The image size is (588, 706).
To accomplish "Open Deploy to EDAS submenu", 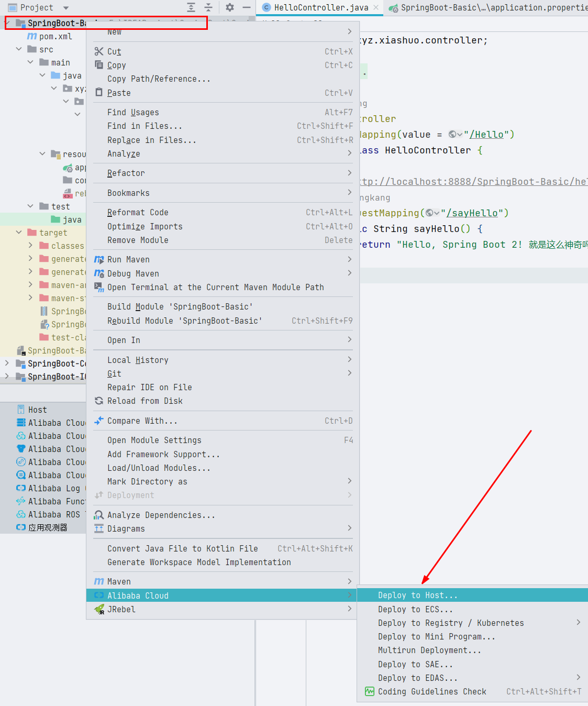I will (x=473, y=678).
